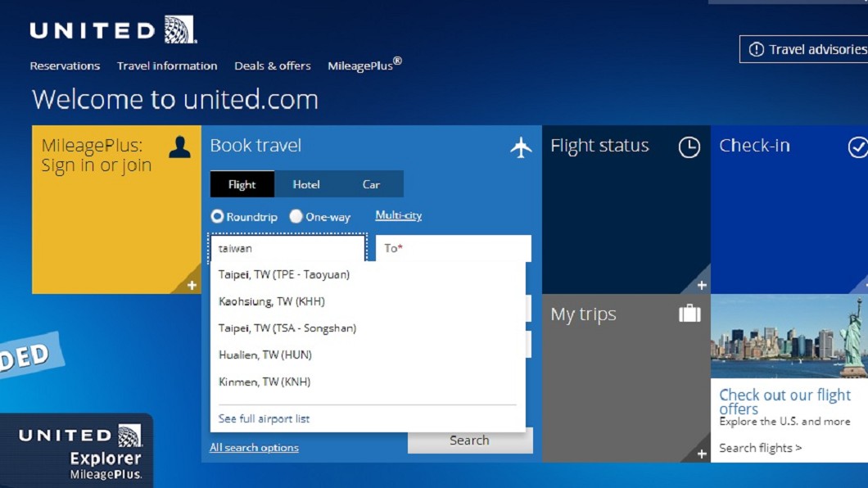Expand the My trips tile plus corner

[x=702, y=454]
